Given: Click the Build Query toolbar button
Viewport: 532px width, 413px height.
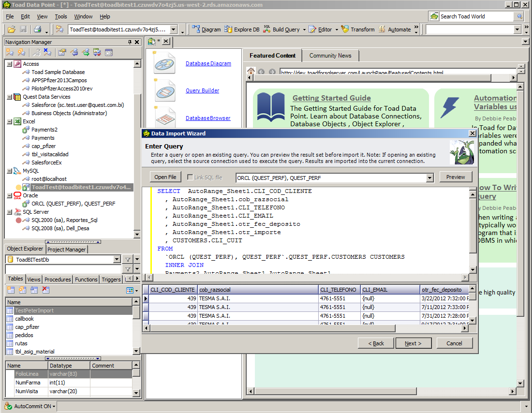Looking at the screenshot, I should tap(281, 29).
